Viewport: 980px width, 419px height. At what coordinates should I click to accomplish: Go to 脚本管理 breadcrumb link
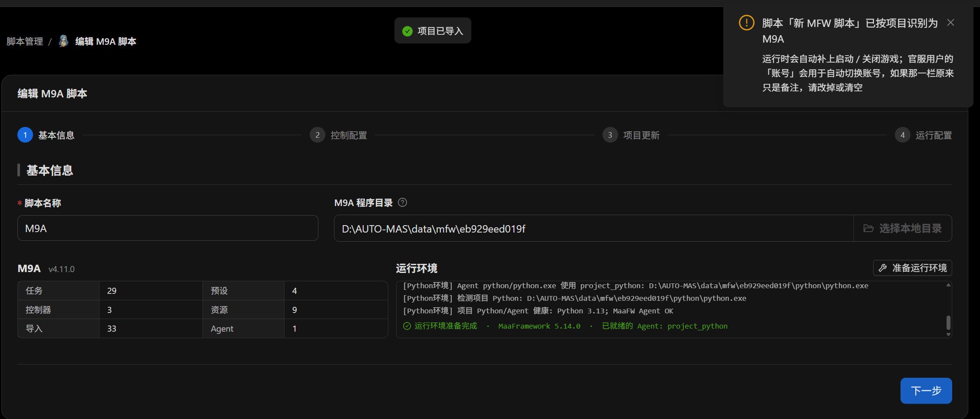[x=25, y=41]
